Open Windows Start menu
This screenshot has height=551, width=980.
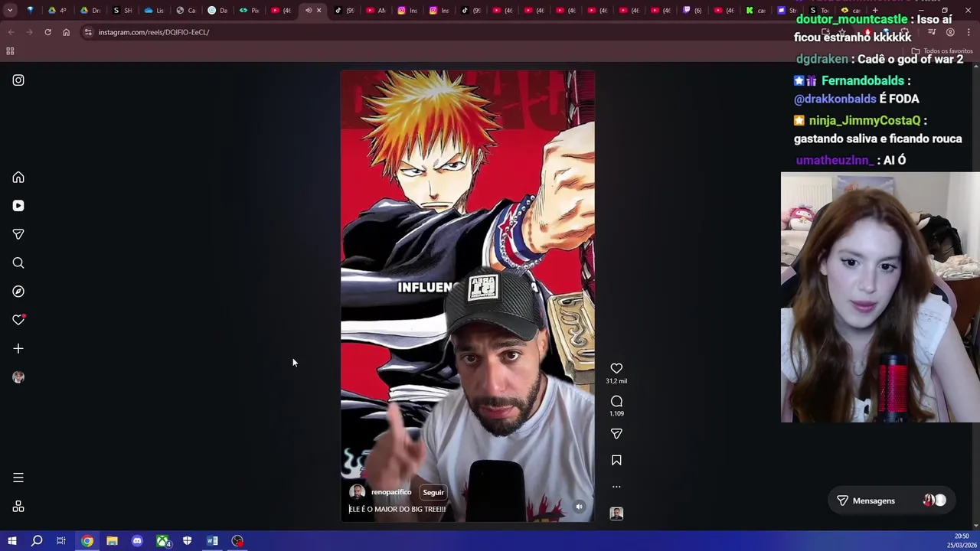pyautogui.click(x=12, y=541)
